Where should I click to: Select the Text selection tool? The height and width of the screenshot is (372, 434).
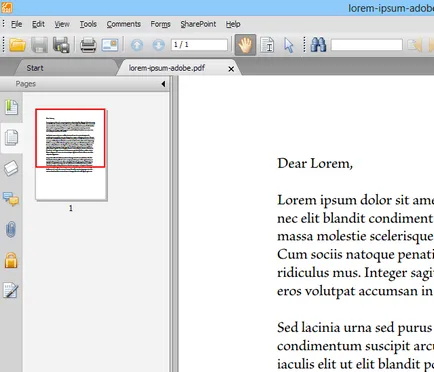(x=267, y=45)
